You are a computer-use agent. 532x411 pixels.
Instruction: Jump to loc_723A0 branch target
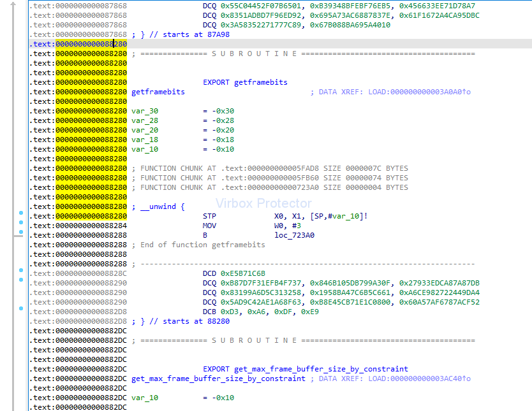click(x=294, y=235)
